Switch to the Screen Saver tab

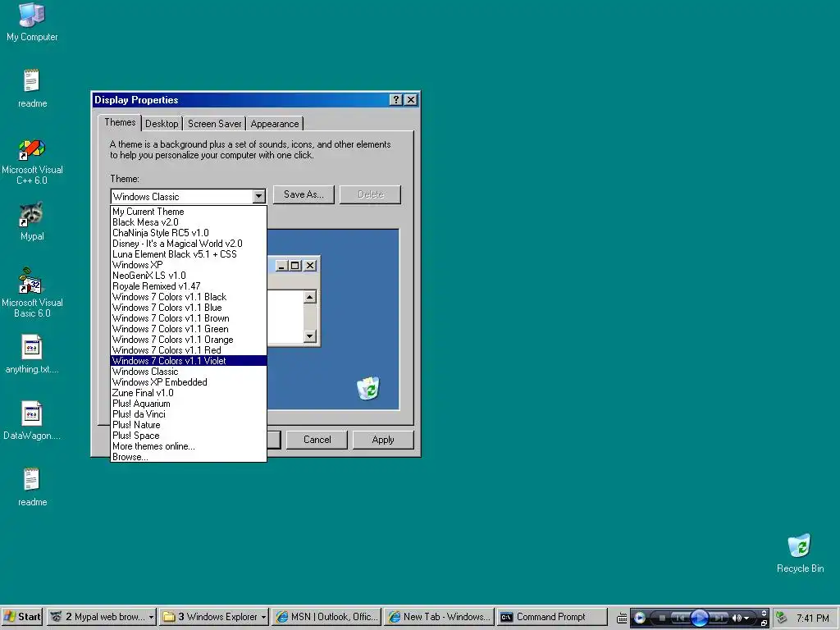(214, 124)
